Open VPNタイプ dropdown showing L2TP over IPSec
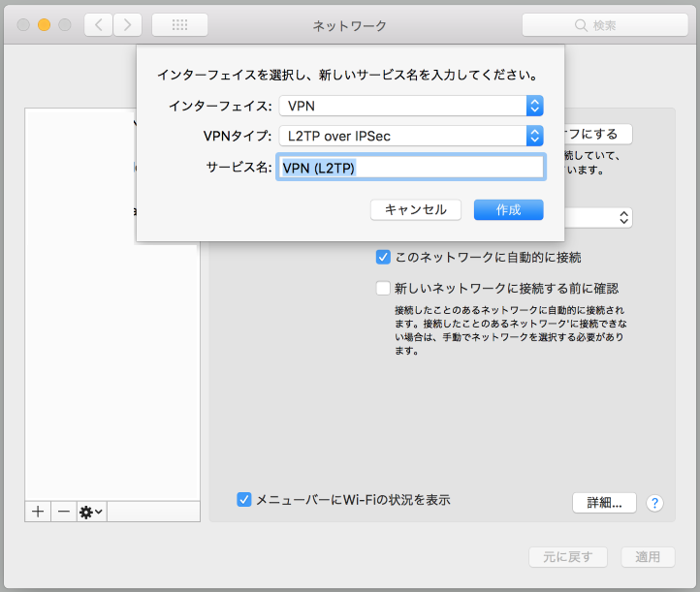 [411, 136]
